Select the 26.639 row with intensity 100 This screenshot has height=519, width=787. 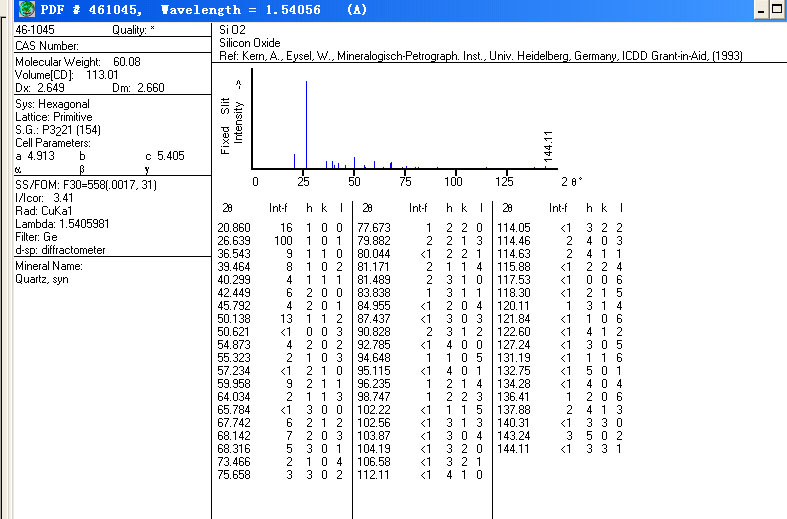pyautogui.click(x=281, y=240)
